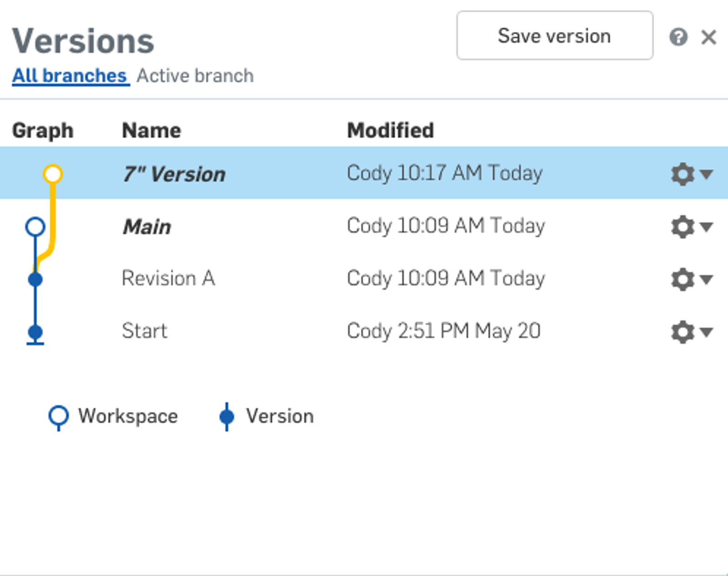Image resolution: width=728 pixels, height=576 pixels.
Task: Close the Versions panel
Action: point(709,37)
